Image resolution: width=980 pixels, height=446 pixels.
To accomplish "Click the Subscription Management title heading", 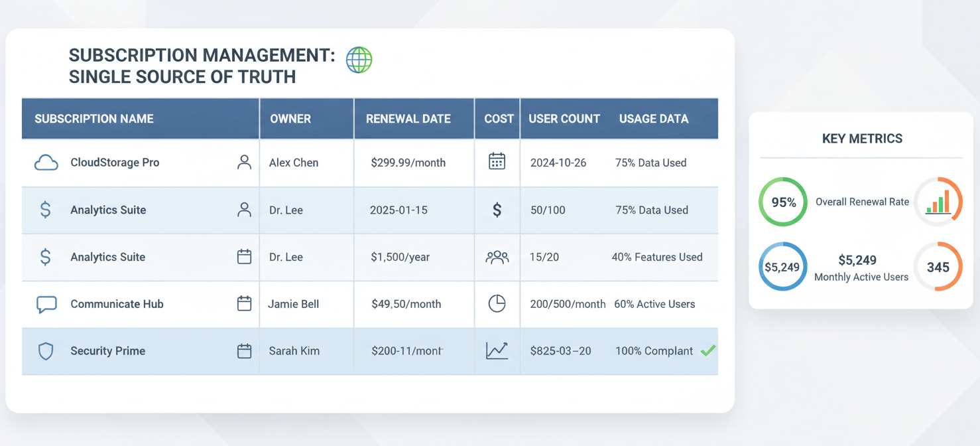I will [x=202, y=66].
